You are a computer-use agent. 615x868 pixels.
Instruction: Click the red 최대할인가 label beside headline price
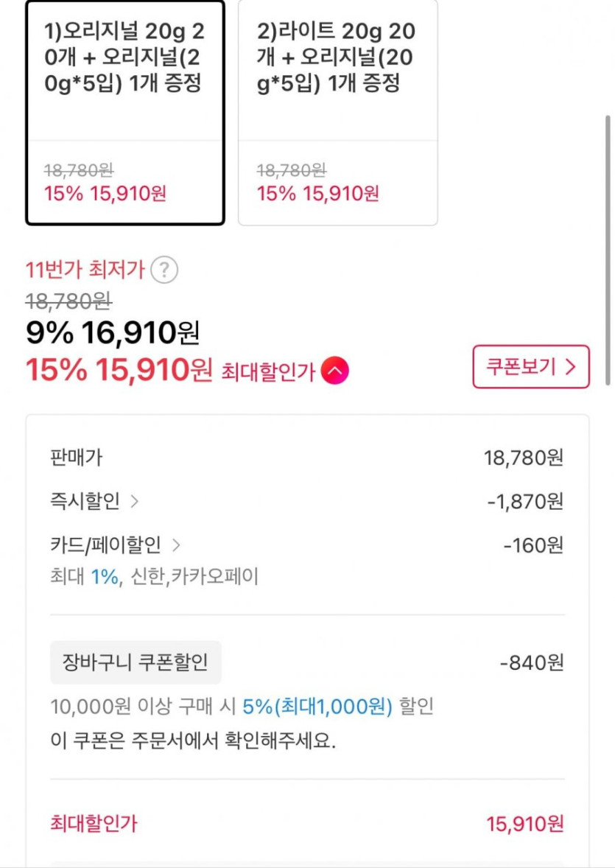pyautogui.click(x=268, y=372)
